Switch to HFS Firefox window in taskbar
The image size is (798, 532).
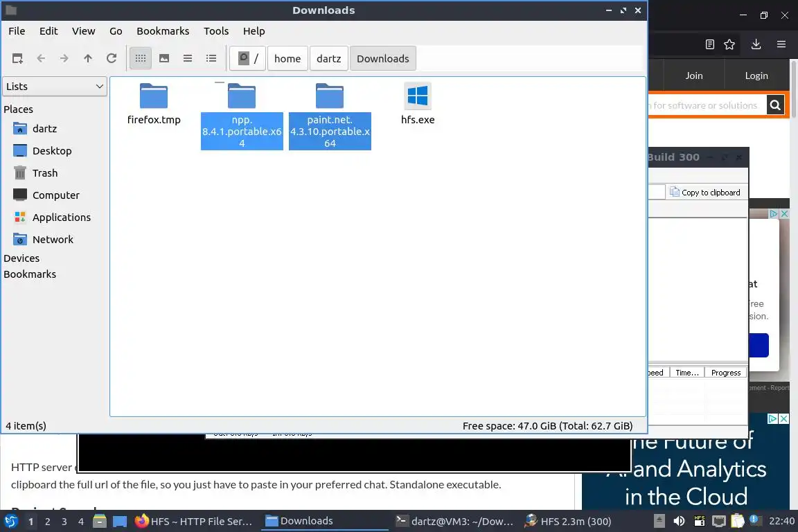[195, 522]
